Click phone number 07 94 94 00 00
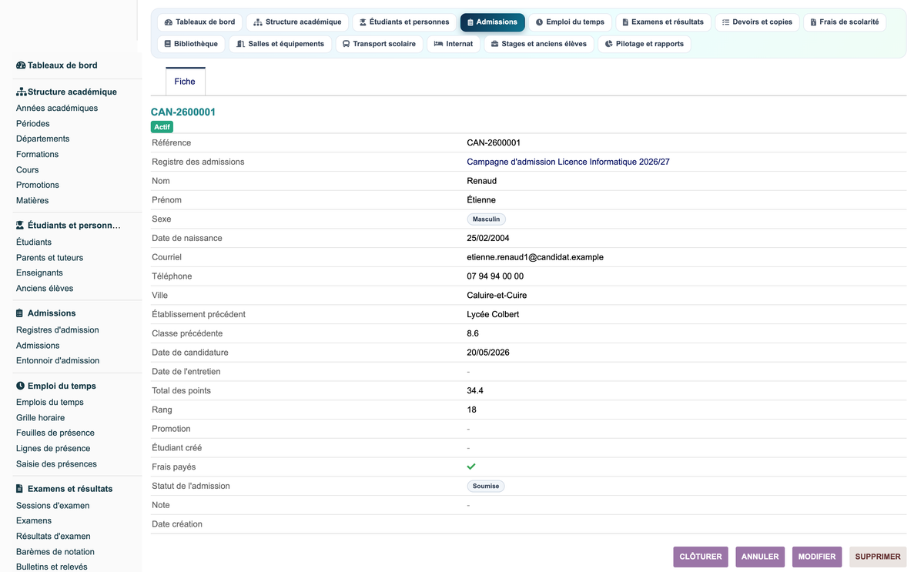 click(495, 276)
